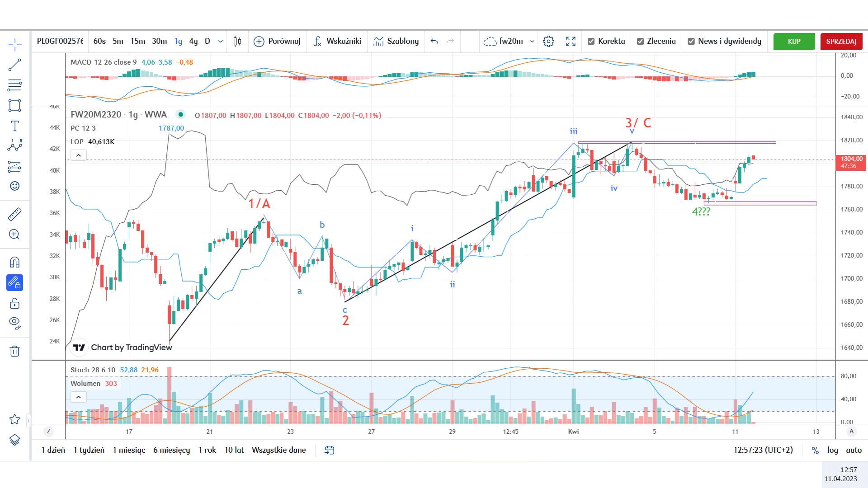Select the text annotation tool
Screen dimensions: 868x488
(14, 126)
